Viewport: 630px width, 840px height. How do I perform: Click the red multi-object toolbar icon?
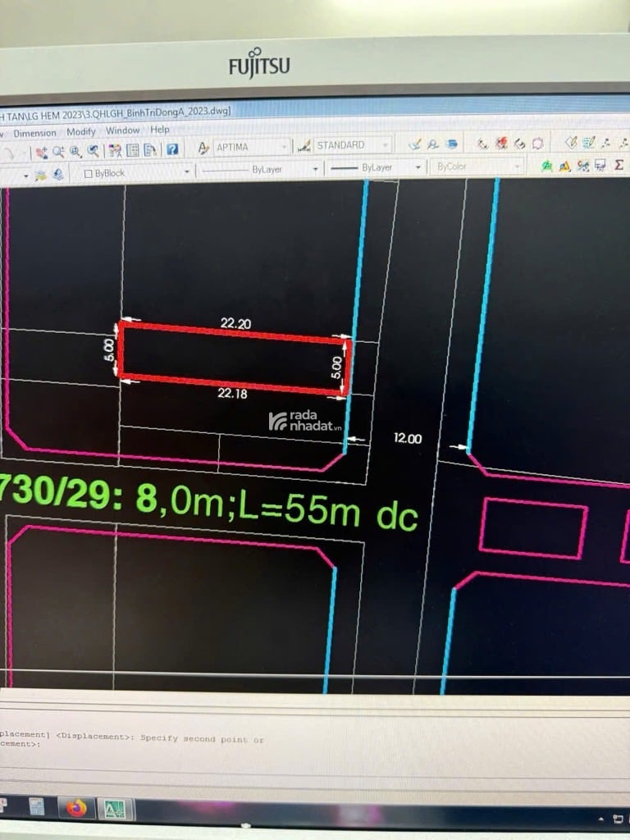pyautogui.click(x=501, y=143)
